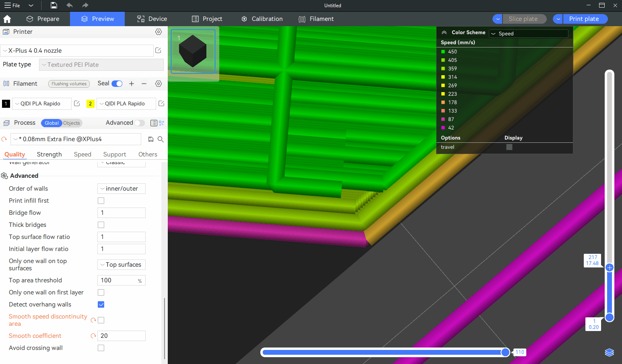Screen dimensions: 622x364
Task: Click the Print plate button
Action: click(584, 19)
